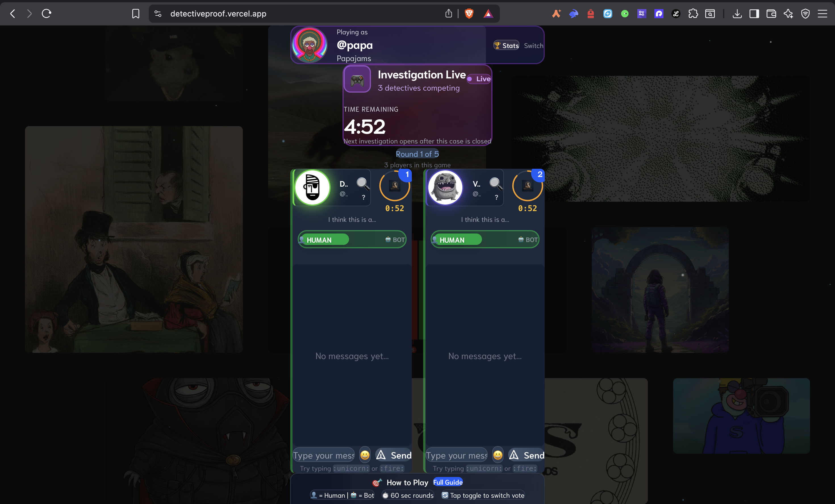Open the Full Guide link

(448, 482)
